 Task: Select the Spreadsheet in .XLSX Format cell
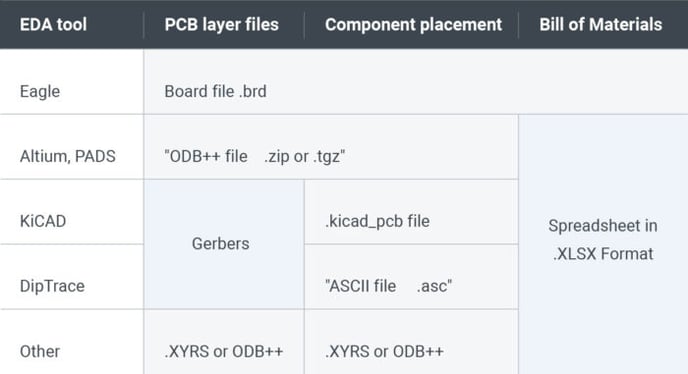coord(603,244)
